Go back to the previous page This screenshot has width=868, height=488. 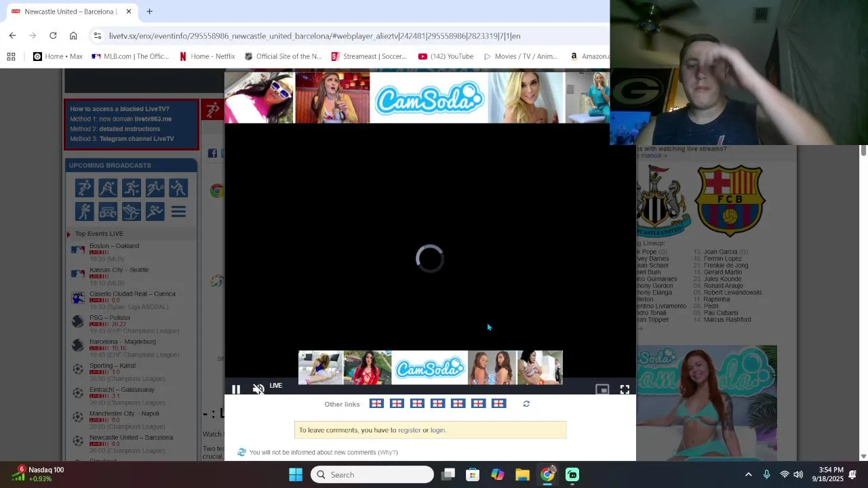[x=12, y=36]
